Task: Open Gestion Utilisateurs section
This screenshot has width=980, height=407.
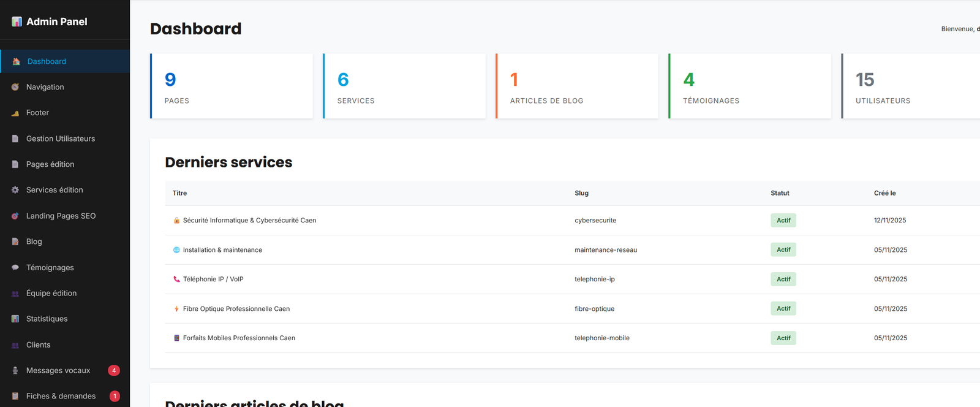Action: pos(65,139)
